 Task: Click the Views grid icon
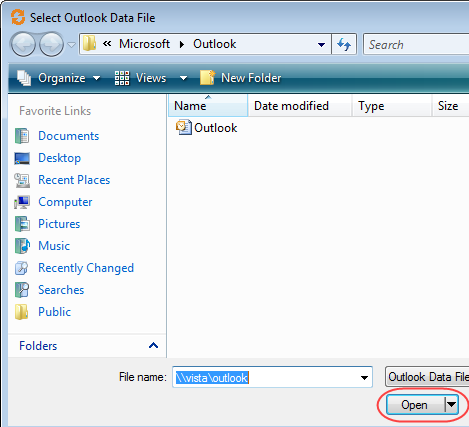click(x=122, y=78)
